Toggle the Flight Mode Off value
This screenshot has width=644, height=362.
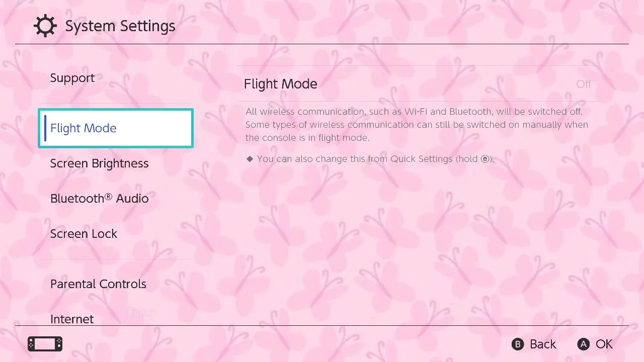pos(584,84)
